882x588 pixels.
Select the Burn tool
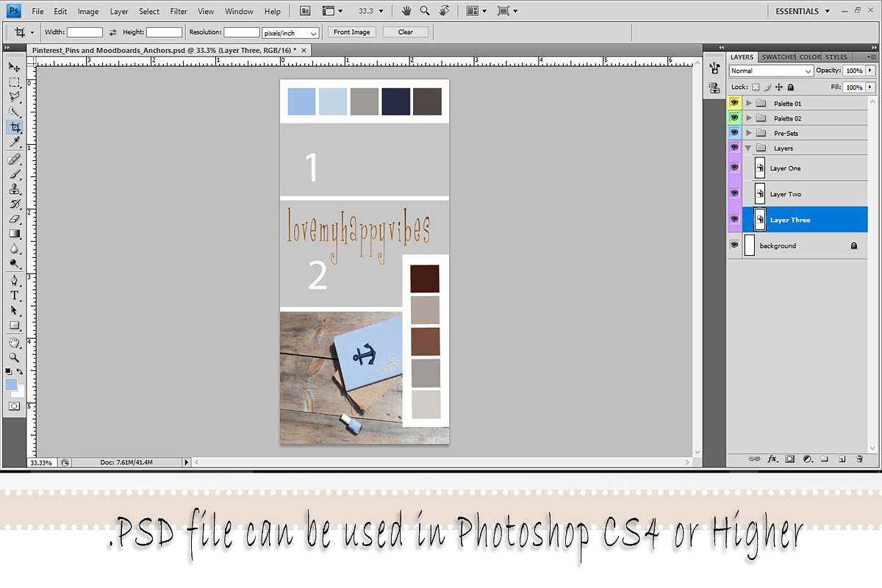coord(14,263)
